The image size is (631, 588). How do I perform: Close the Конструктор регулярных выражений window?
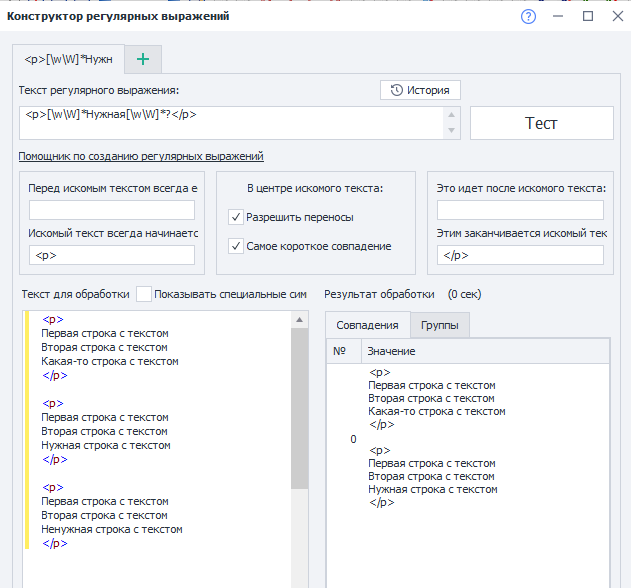[618, 16]
